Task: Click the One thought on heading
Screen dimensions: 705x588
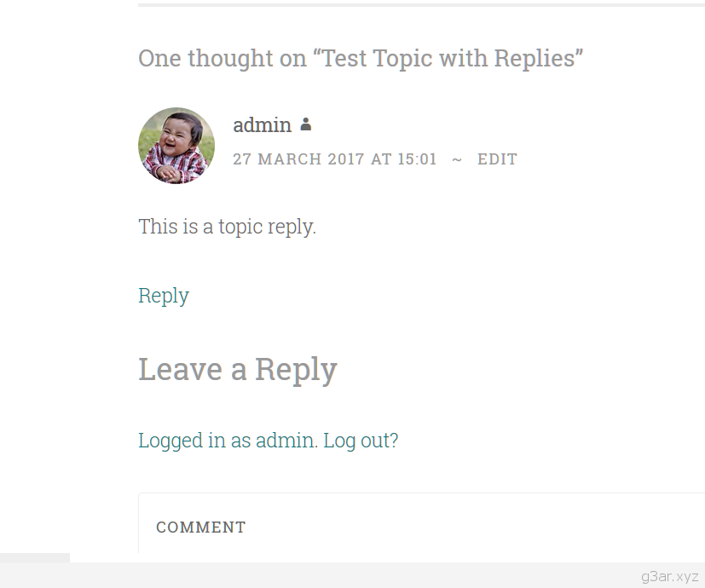Action: 361,59
